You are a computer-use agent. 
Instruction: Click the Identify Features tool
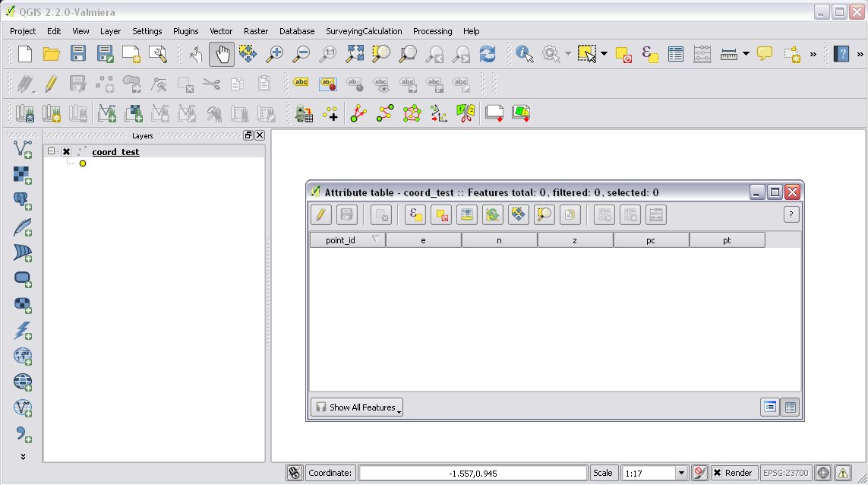[524, 54]
